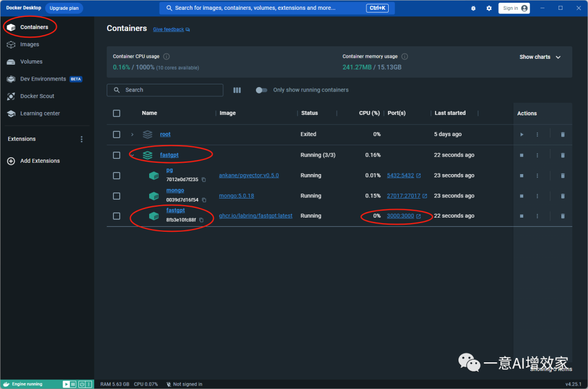Open more actions for pg container
Viewport: 588px width, 389px height.
537,176
